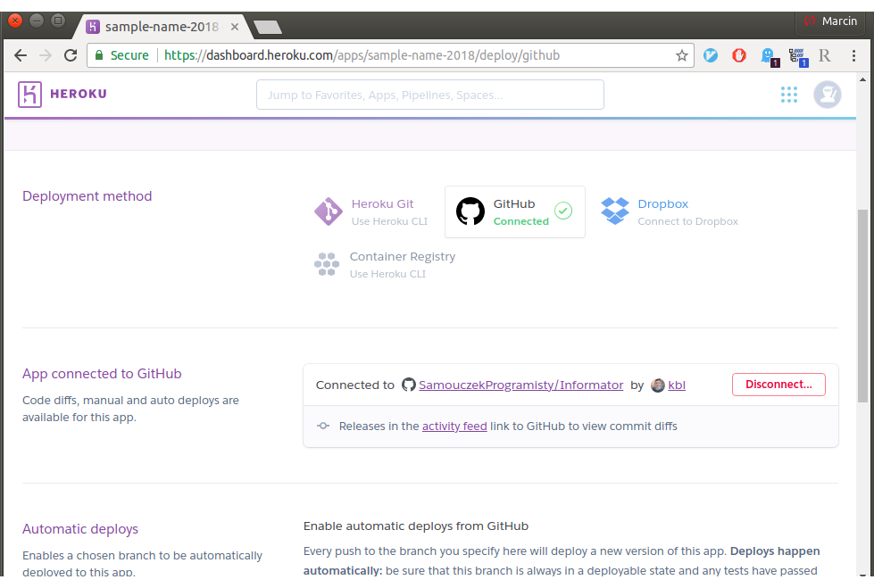Viewport: 874px width, 588px height.
Task: Click the Heroku logo icon
Action: tap(29, 95)
